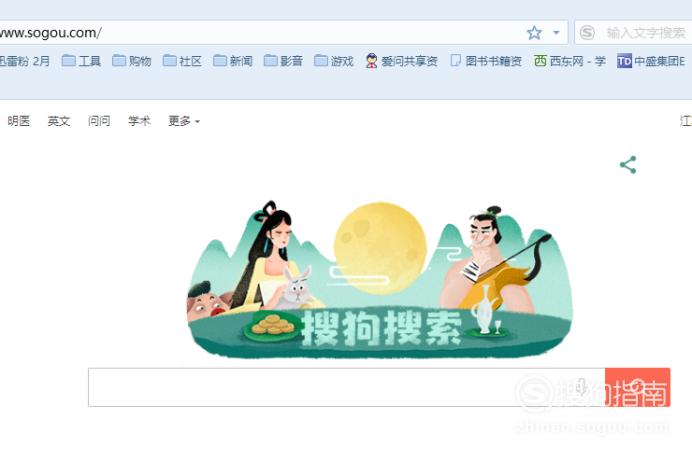Viewport: 692px width, 461px height.
Task: Click the green share icon
Action: tap(628, 165)
